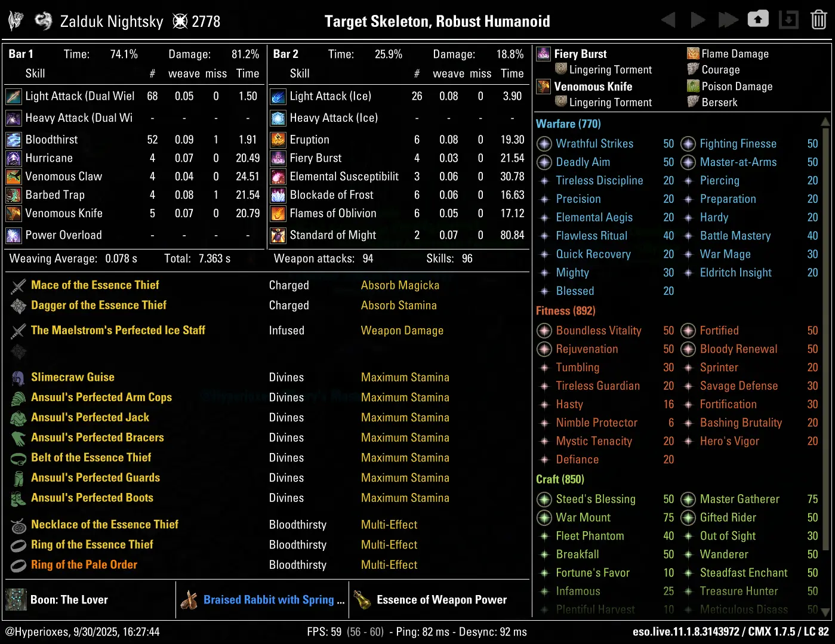Open Mace of the Essence Thief link

point(95,285)
